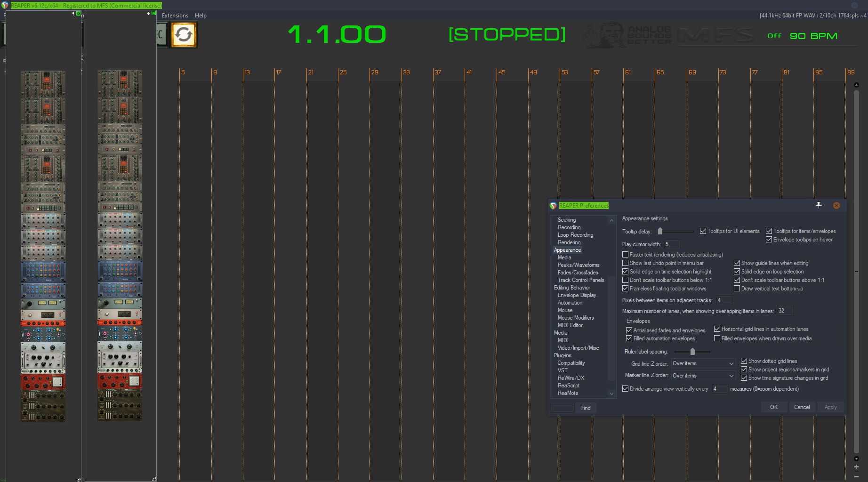
Task: Pin the right floating plugin strip window
Action: point(148,14)
